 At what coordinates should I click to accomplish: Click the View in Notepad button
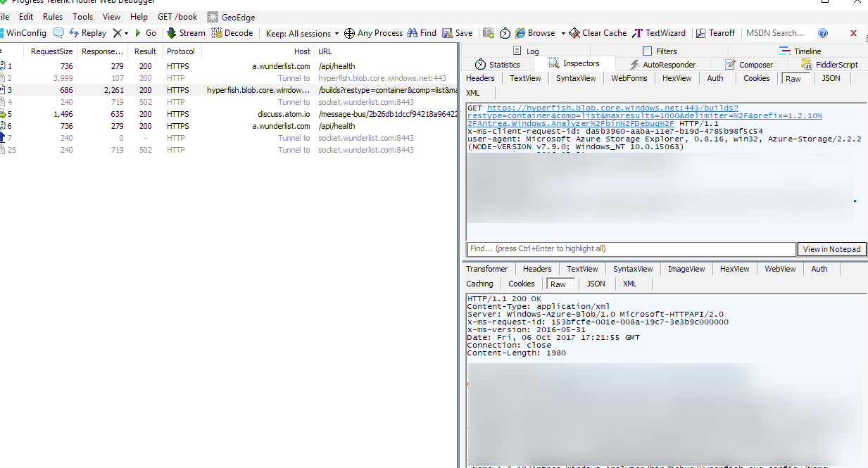(x=831, y=249)
